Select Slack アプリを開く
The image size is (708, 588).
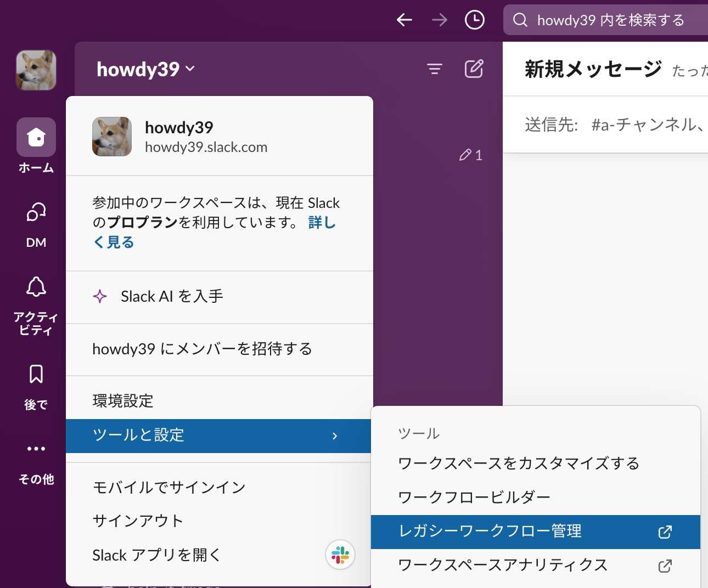[x=220, y=555]
